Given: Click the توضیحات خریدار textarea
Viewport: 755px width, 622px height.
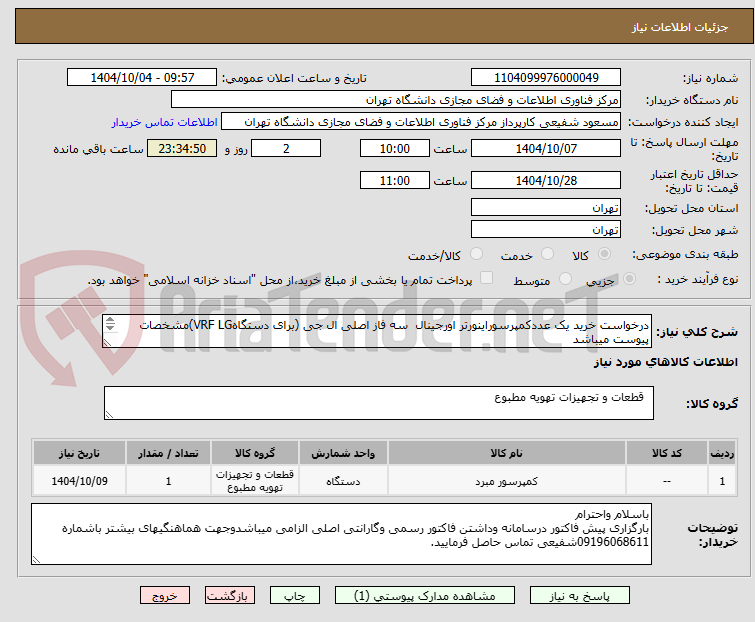Looking at the screenshot, I should (341, 534).
